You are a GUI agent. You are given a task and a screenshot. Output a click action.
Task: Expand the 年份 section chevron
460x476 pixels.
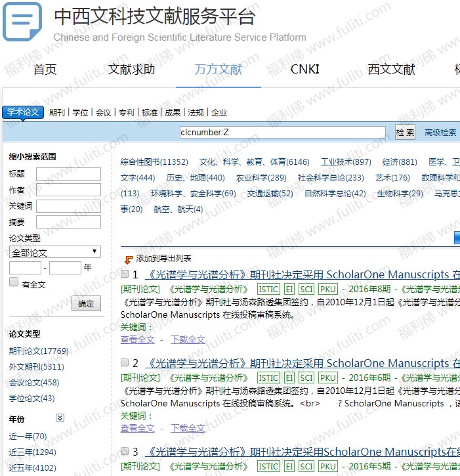[x=60, y=418]
